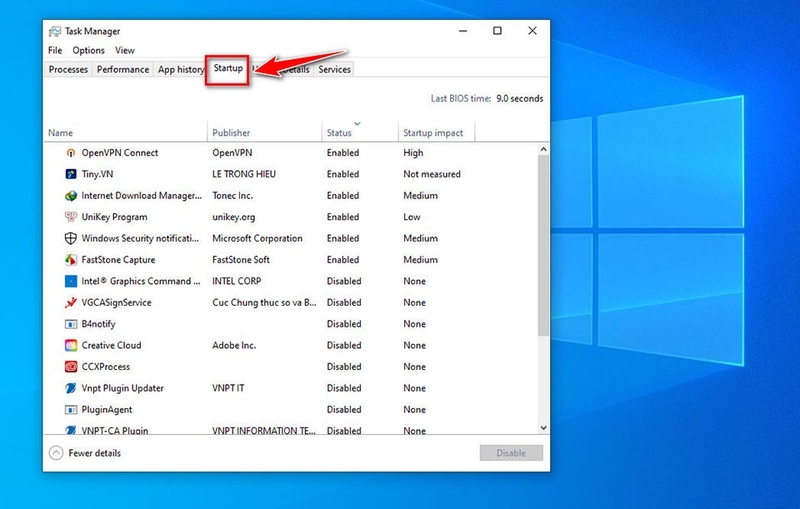
Task: Select the Startup tab
Action: pyautogui.click(x=228, y=68)
